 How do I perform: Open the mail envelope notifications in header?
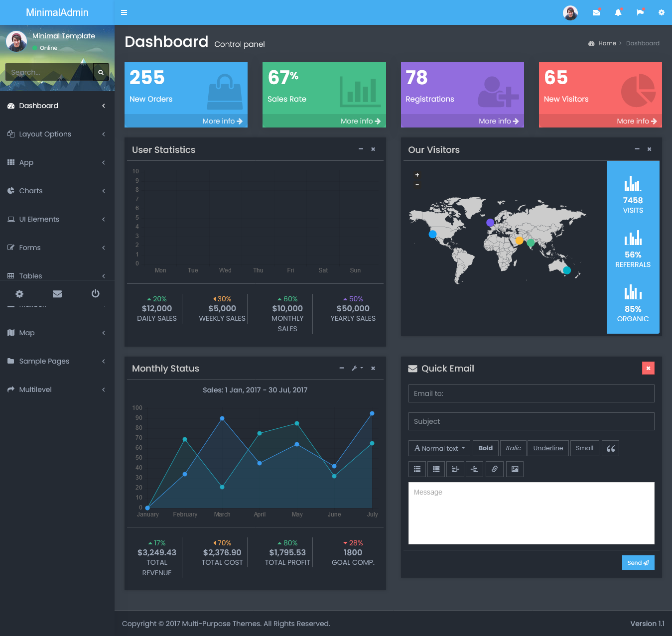point(596,12)
